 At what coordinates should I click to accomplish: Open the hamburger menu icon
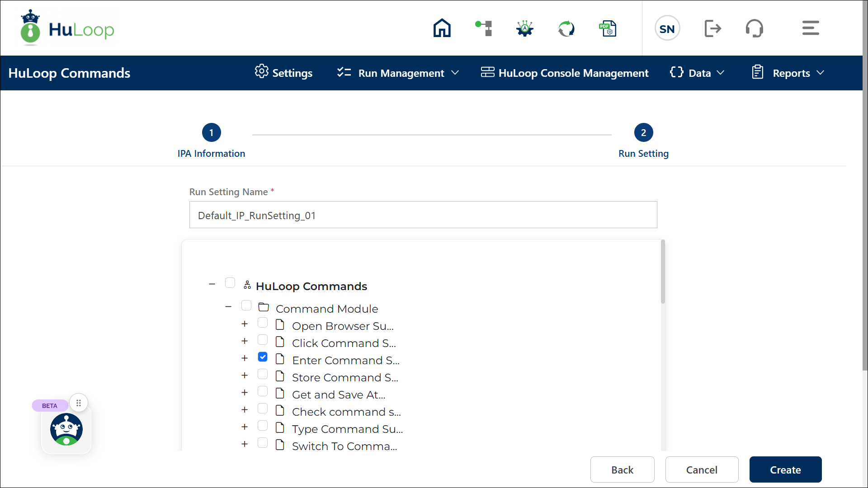pos(810,28)
